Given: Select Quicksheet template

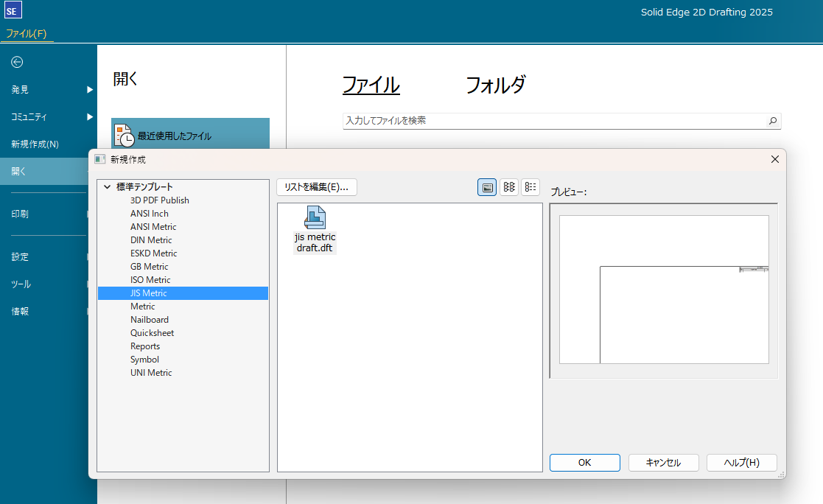Looking at the screenshot, I should pyautogui.click(x=153, y=333).
